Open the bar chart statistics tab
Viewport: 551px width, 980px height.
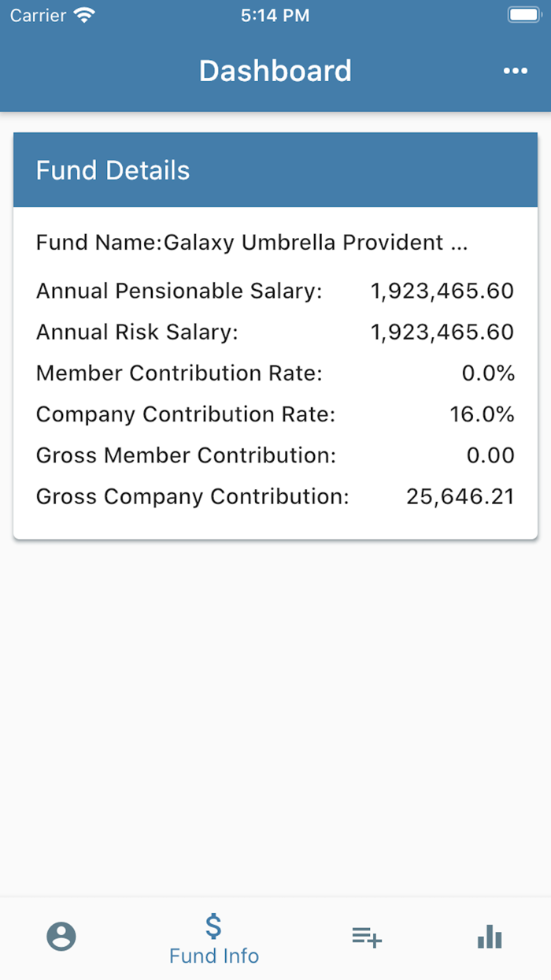coord(490,937)
